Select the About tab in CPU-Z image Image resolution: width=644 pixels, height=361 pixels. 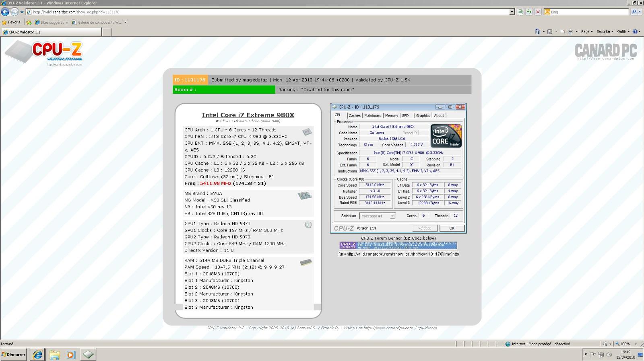tap(439, 115)
